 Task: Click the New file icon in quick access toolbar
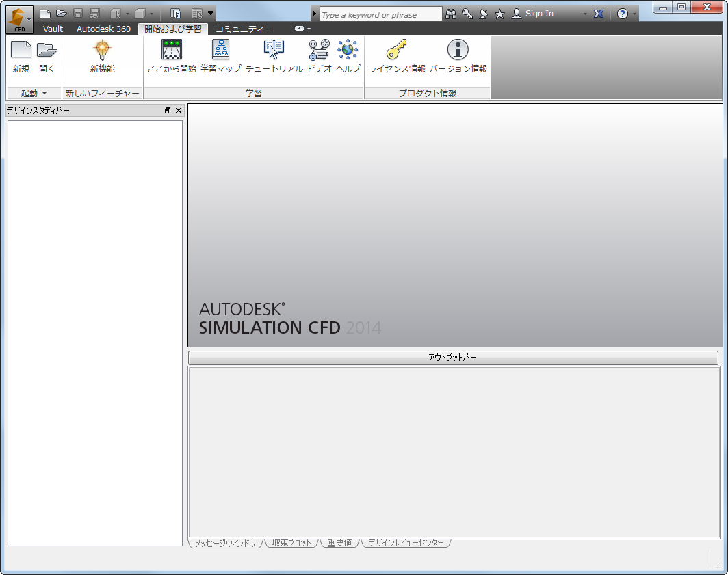[45, 14]
